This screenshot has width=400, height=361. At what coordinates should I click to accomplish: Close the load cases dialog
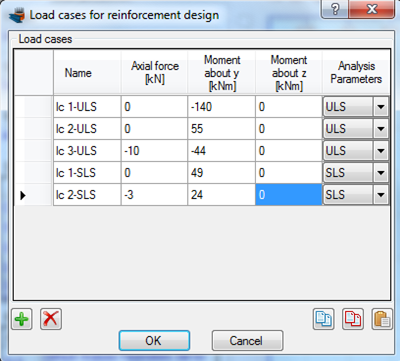pyautogui.click(x=372, y=9)
